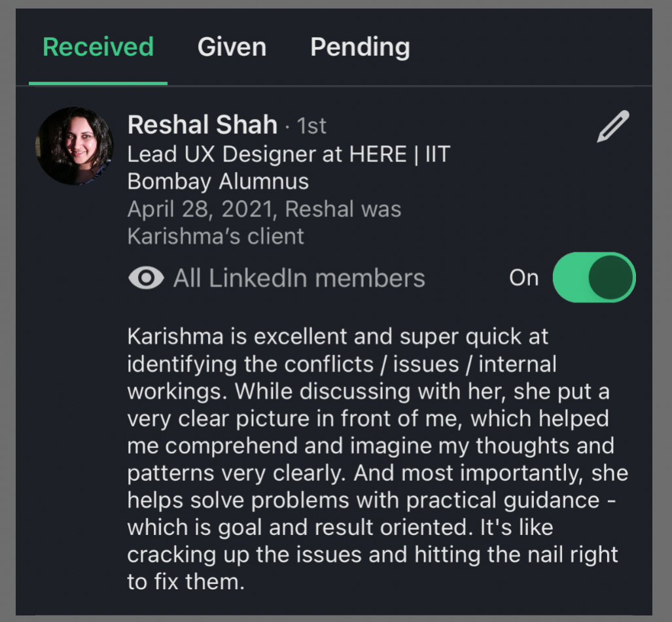
Task: Click the green underline beneath Received
Action: pos(98,83)
